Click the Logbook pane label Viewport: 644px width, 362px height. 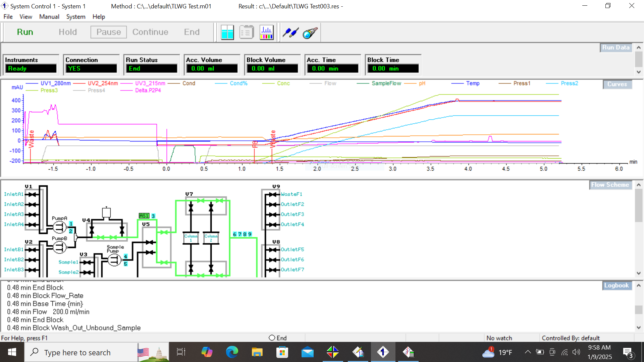(x=616, y=286)
